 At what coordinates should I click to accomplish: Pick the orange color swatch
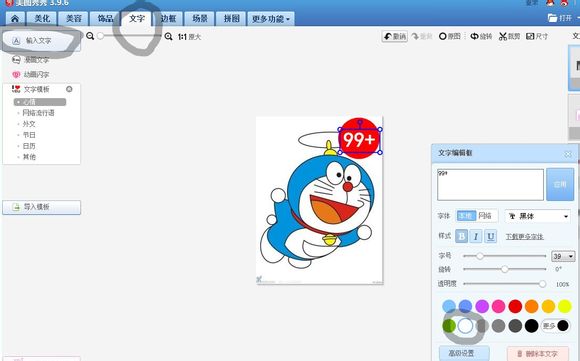pyautogui.click(x=532, y=306)
